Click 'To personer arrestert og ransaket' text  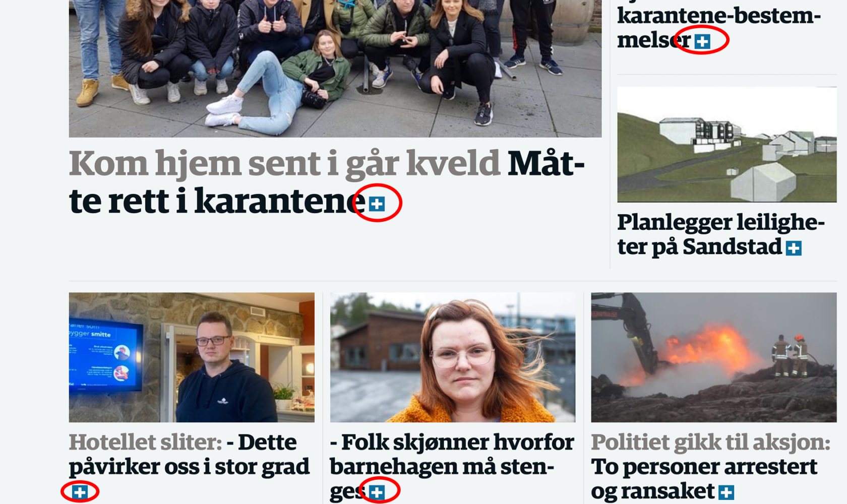coord(704,479)
